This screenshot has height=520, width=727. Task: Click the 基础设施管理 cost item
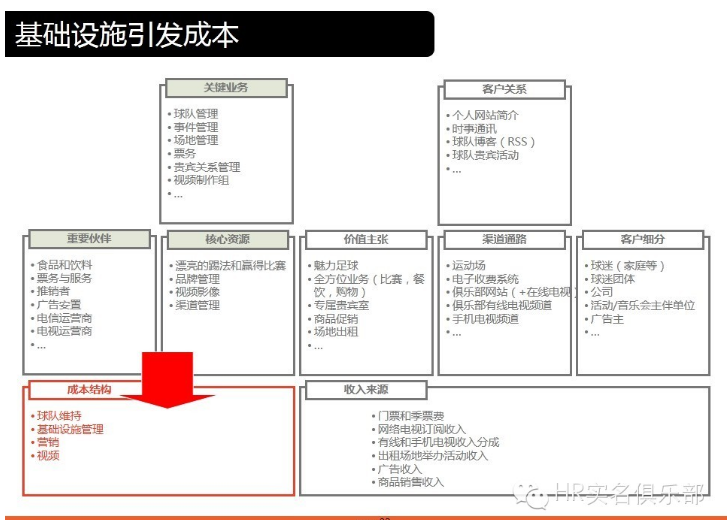click(x=70, y=429)
